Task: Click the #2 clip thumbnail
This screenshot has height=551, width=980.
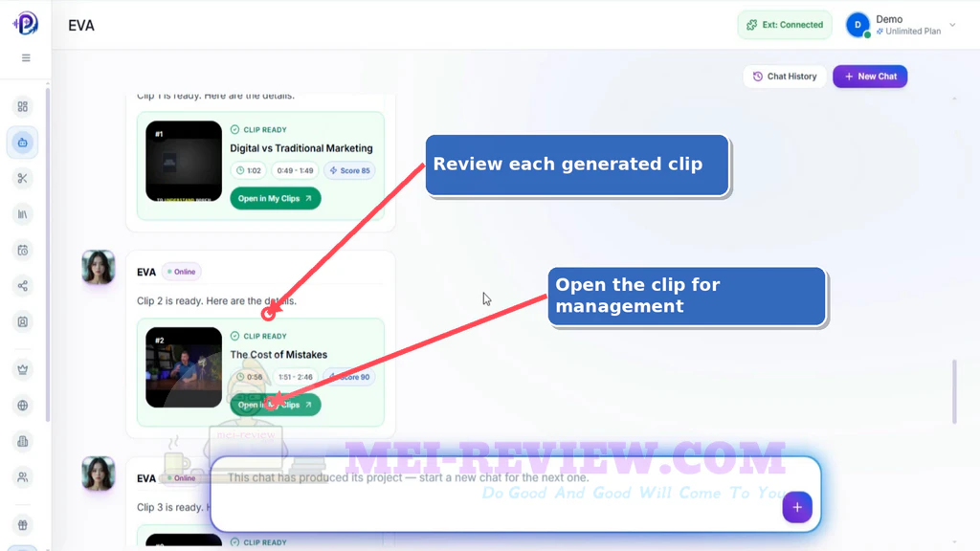Action: coord(184,367)
